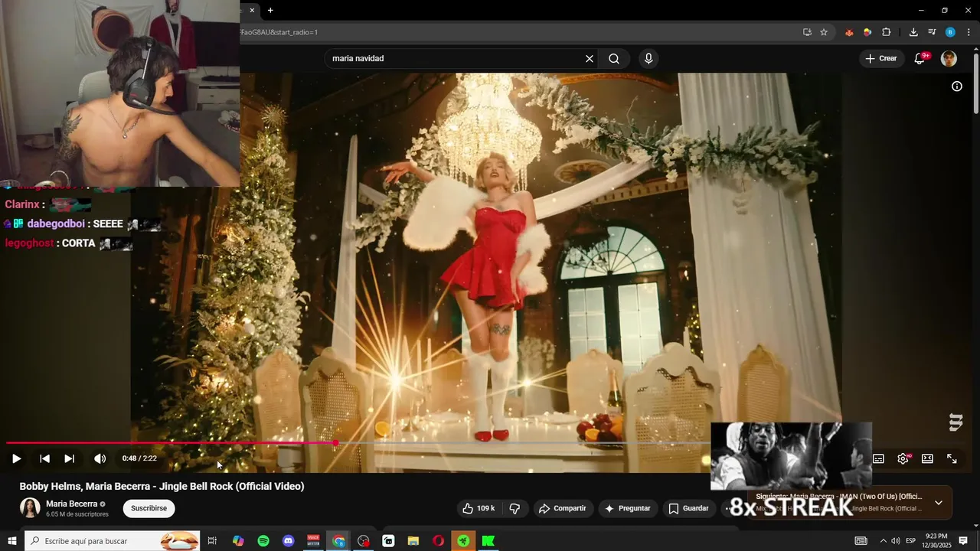This screenshot has height=551, width=980.
Task: Open the Maria Becerra channel avatar
Action: (x=30, y=508)
